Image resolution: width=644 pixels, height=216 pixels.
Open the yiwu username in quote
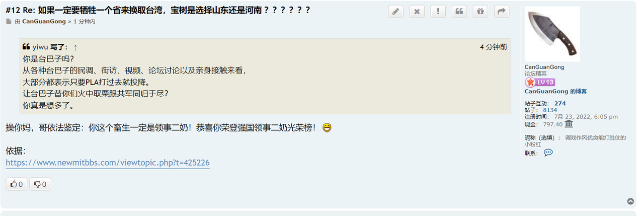[x=40, y=47]
